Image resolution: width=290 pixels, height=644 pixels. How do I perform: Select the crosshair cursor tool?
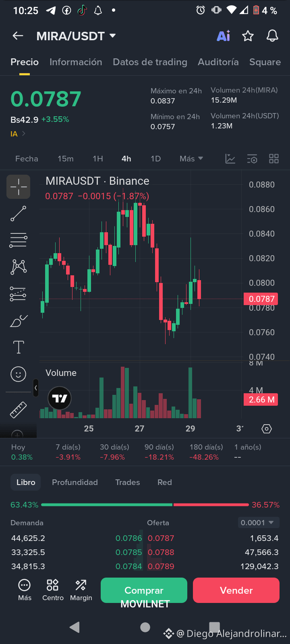[x=18, y=187]
